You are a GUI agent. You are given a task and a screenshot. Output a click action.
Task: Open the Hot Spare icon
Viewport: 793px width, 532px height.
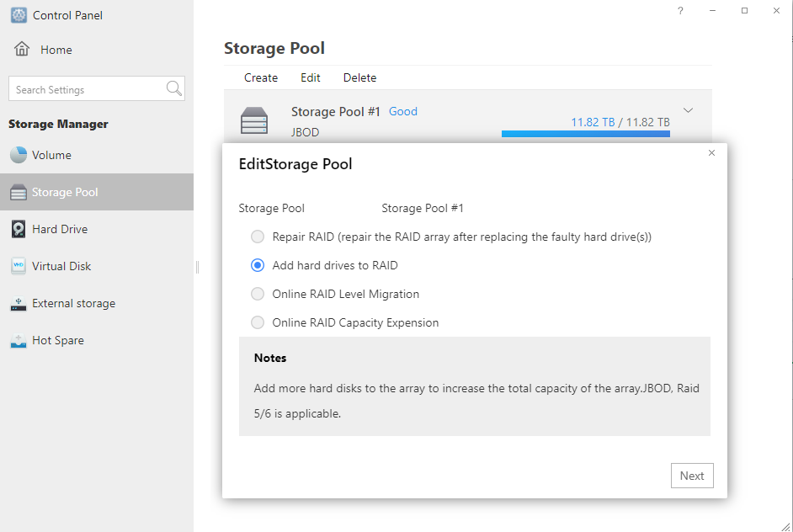coord(19,340)
